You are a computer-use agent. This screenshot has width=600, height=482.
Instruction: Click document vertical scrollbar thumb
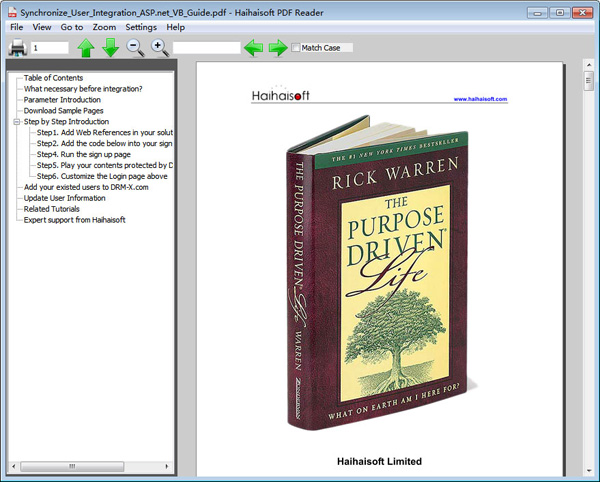coord(589,80)
